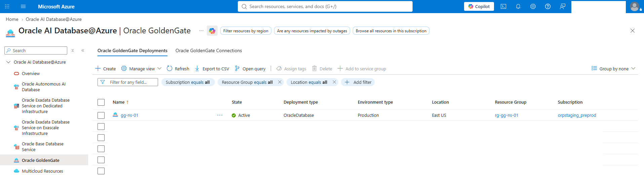Open portal settings gear
Screen dimensions: 644x175
(533, 6)
